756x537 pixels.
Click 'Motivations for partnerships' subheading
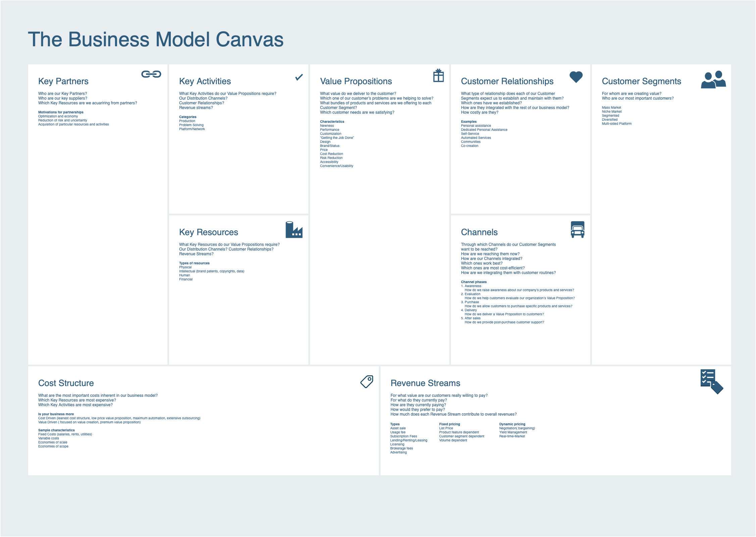61,112
